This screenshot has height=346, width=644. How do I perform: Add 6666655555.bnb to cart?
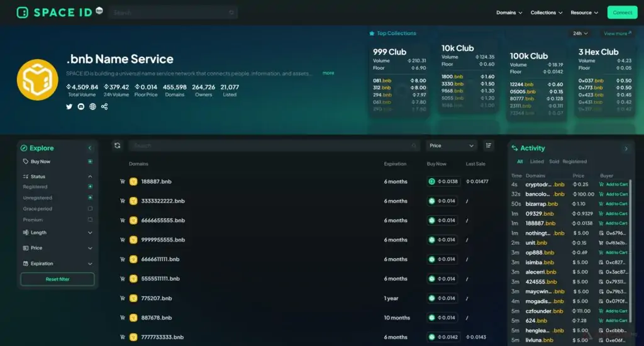(123, 220)
